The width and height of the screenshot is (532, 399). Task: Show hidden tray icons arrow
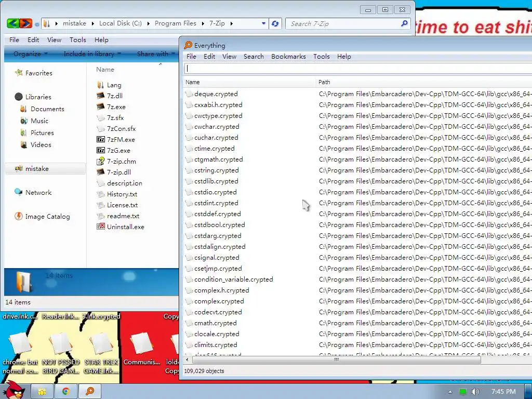pos(450,392)
